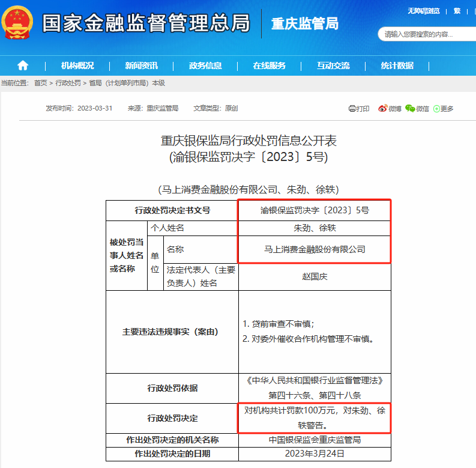The image size is (476, 468).
Task: Click the 国家金融监督管理总局 site title
Action: (x=146, y=24)
